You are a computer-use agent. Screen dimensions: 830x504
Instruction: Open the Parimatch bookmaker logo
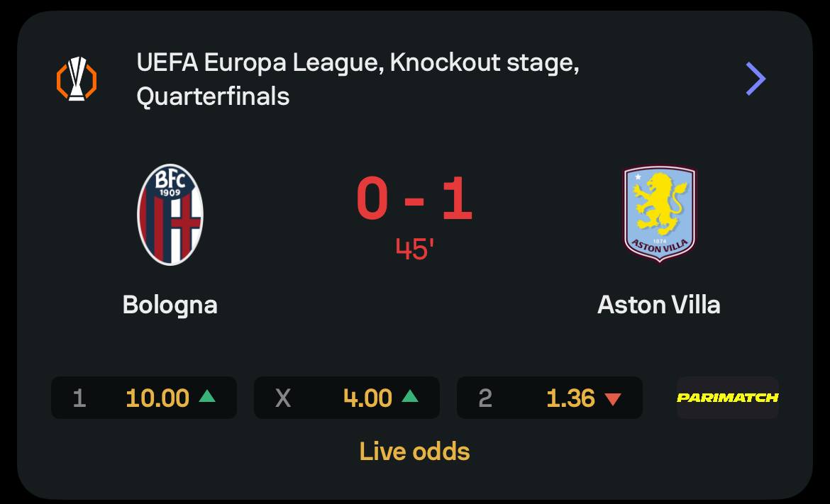727,398
